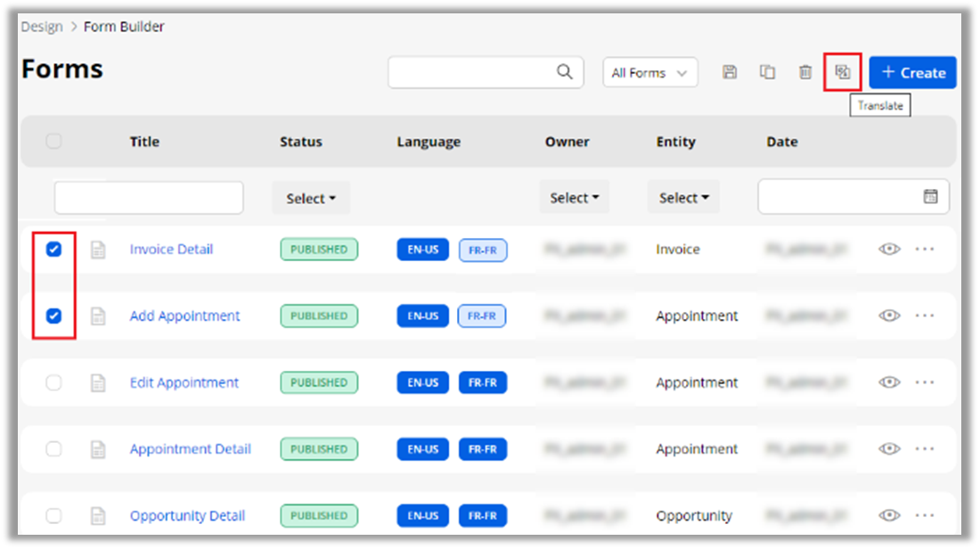Click the Create button
This screenshot has height=549, width=980.
912,73
